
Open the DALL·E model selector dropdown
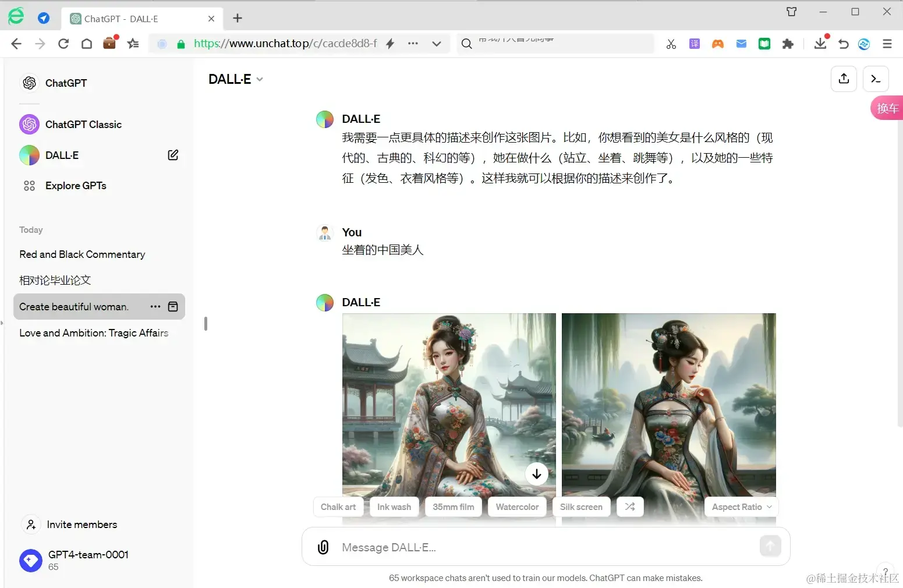tap(235, 79)
